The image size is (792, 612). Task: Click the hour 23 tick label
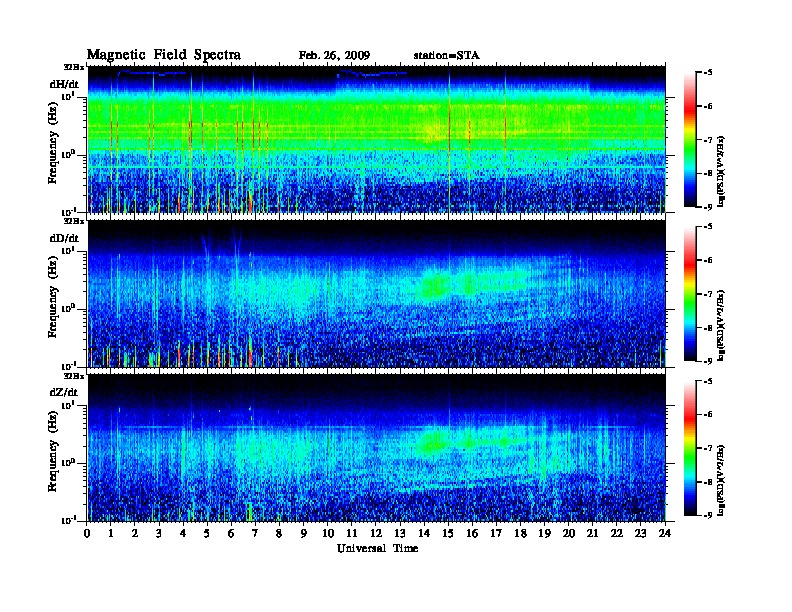click(641, 533)
